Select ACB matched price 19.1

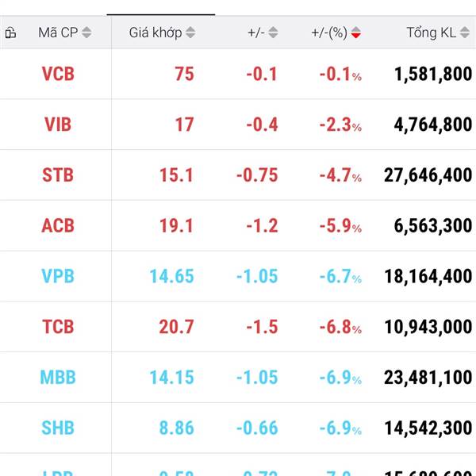(x=177, y=226)
